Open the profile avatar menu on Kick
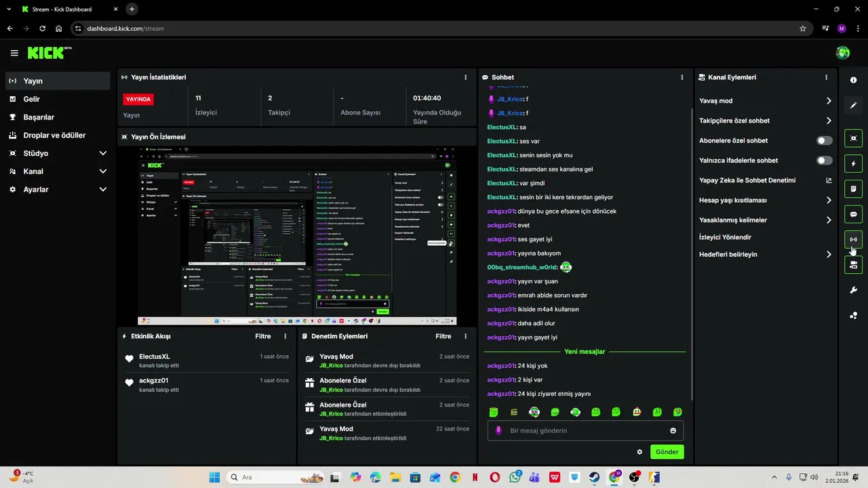Viewport: 868px width, 488px height. (843, 53)
